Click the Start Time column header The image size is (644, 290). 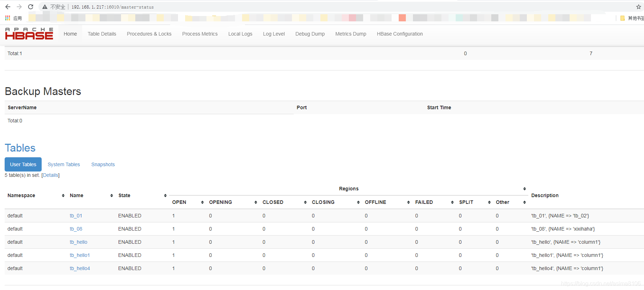click(439, 107)
